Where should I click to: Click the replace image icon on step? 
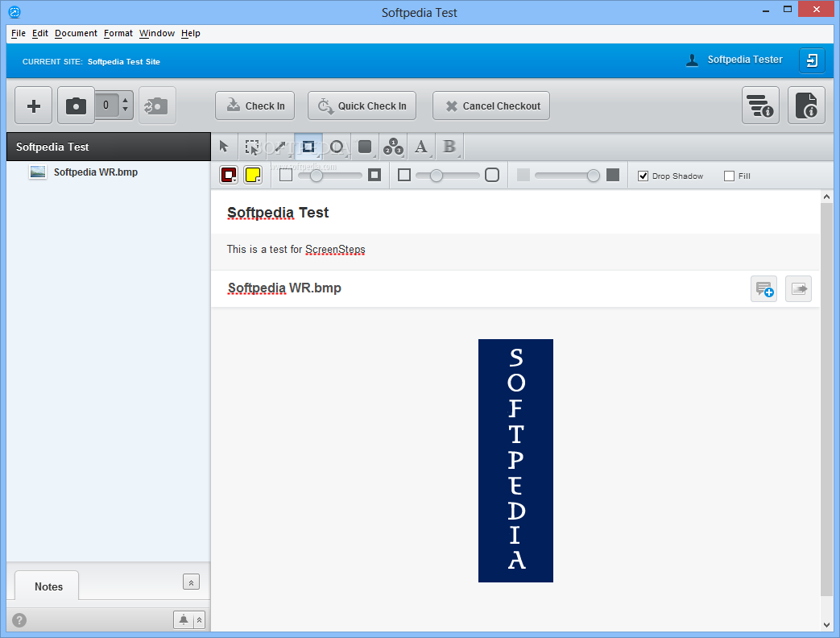click(798, 288)
